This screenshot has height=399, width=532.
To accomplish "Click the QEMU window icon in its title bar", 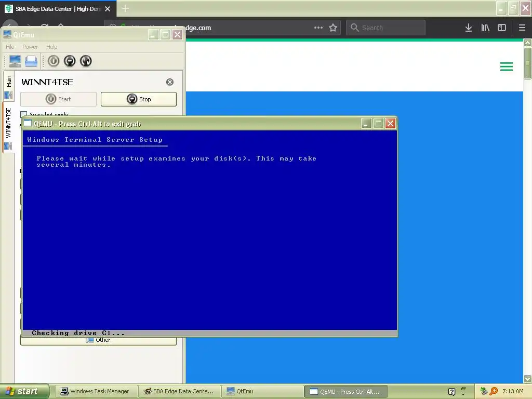I will (28, 124).
